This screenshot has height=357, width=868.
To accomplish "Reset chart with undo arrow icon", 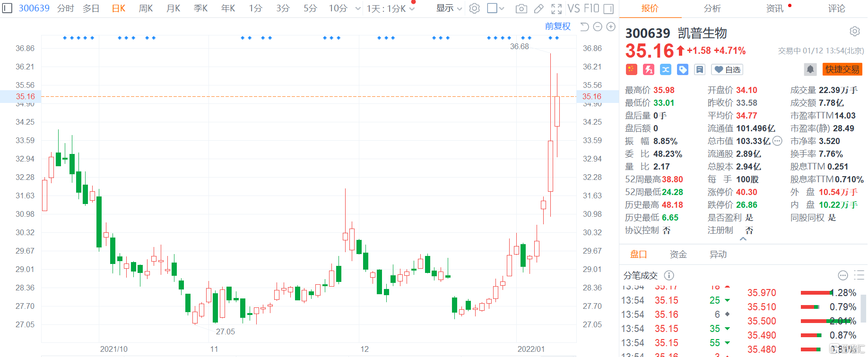I will tap(584, 27).
